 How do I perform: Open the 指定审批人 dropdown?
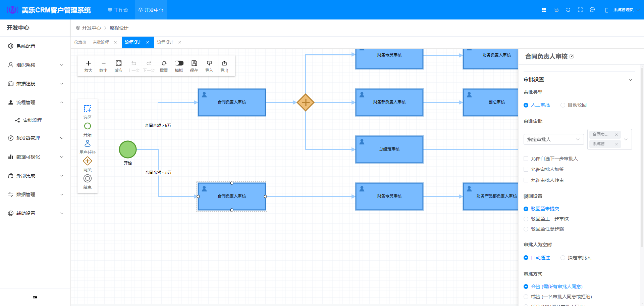553,139
